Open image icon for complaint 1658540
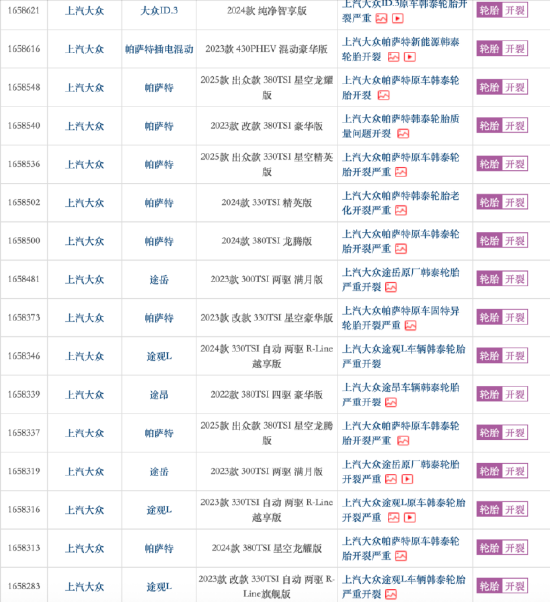 point(403,134)
